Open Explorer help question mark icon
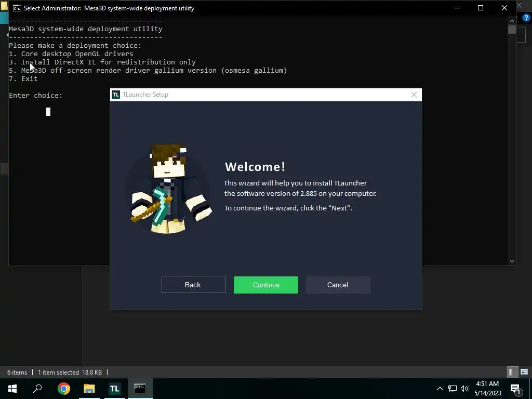 pyautogui.click(x=526, y=18)
